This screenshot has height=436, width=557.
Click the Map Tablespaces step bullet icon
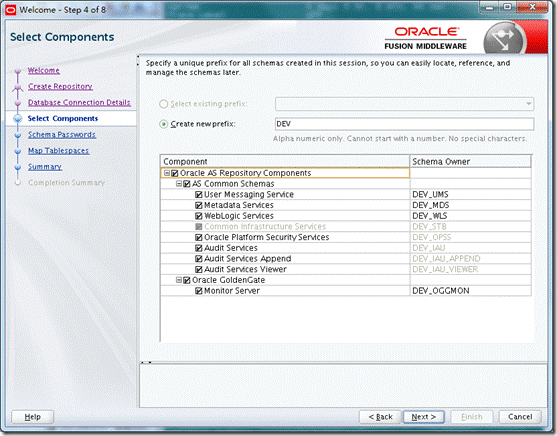click(x=17, y=152)
